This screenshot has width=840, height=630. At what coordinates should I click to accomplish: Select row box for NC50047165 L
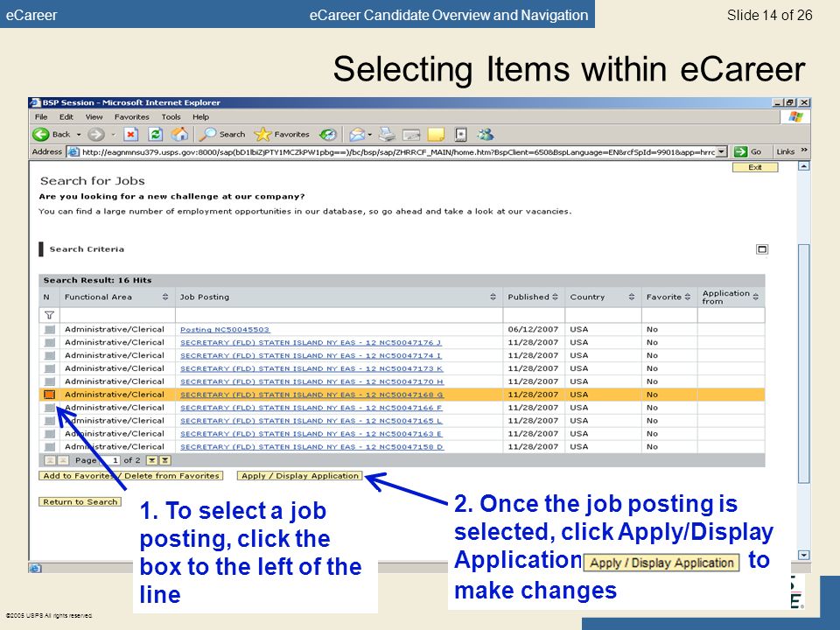(50, 421)
